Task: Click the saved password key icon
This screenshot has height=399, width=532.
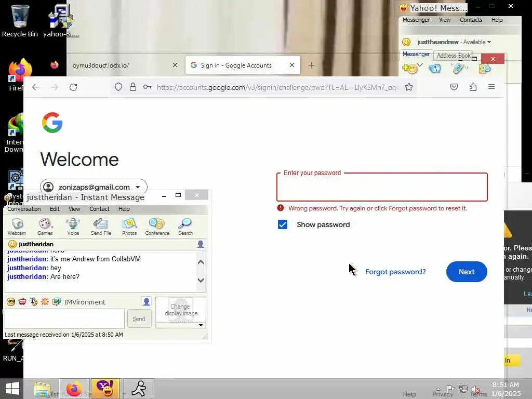Action: point(147,87)
